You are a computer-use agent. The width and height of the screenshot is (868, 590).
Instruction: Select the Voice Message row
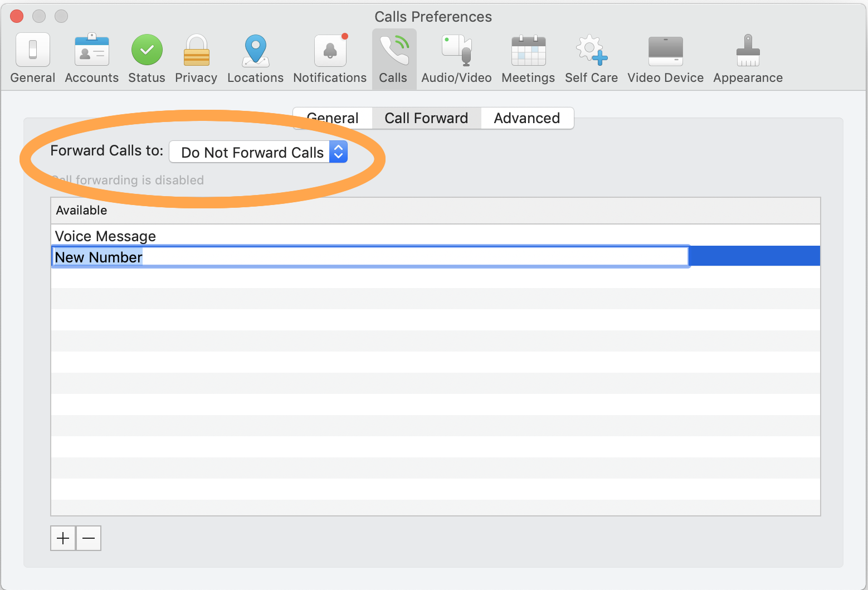(106, 236)
